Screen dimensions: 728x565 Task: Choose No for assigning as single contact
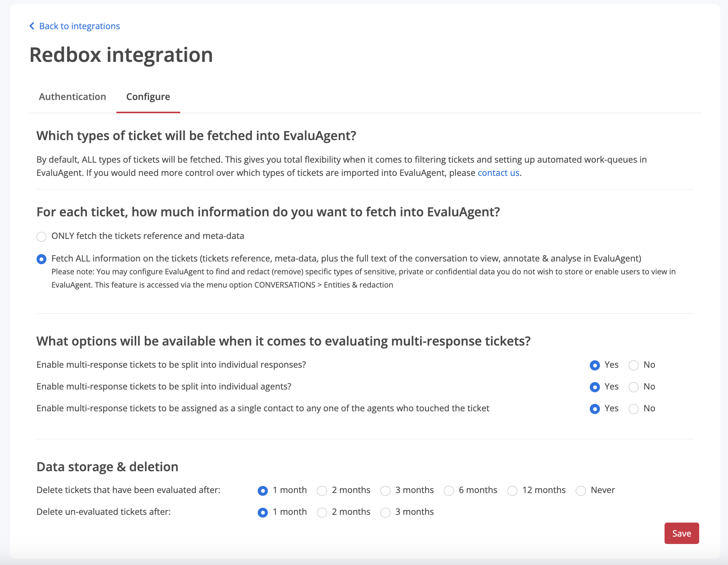coord(633,409)
